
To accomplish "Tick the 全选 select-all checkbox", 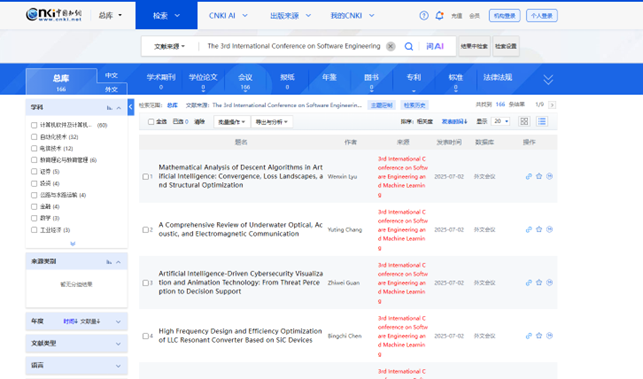I will tap(151, 122).
